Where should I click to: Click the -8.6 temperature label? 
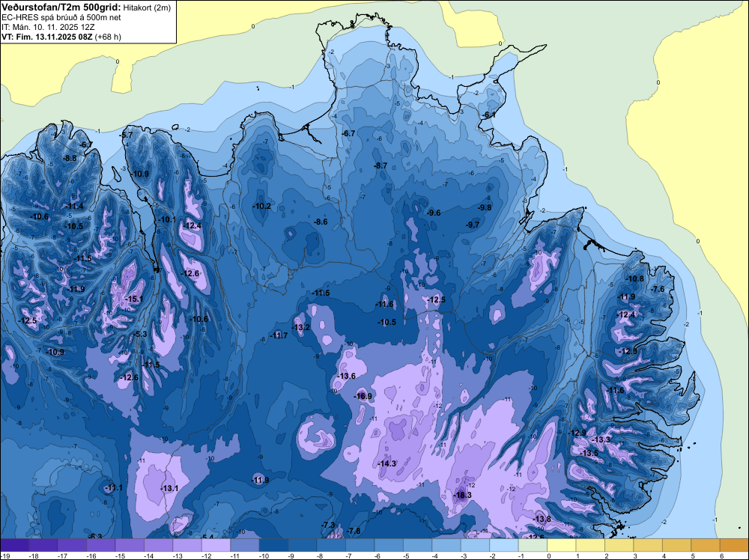click(321, 222)
